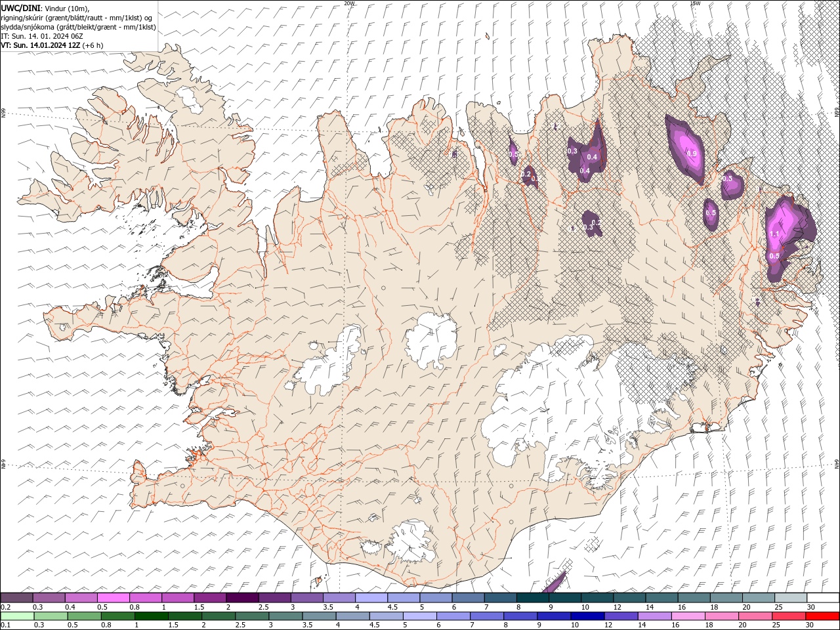Pick the darkest purple swatch labeled 2

242,598
